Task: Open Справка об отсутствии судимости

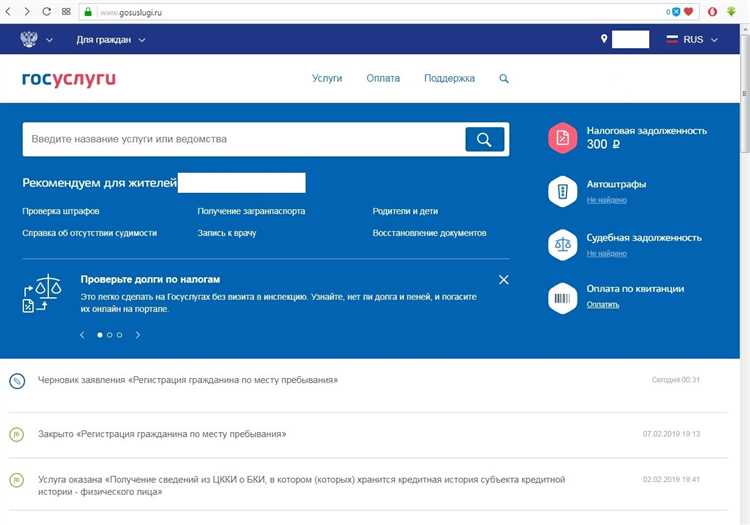Action: pyautogui.click(x=89, y=233)
